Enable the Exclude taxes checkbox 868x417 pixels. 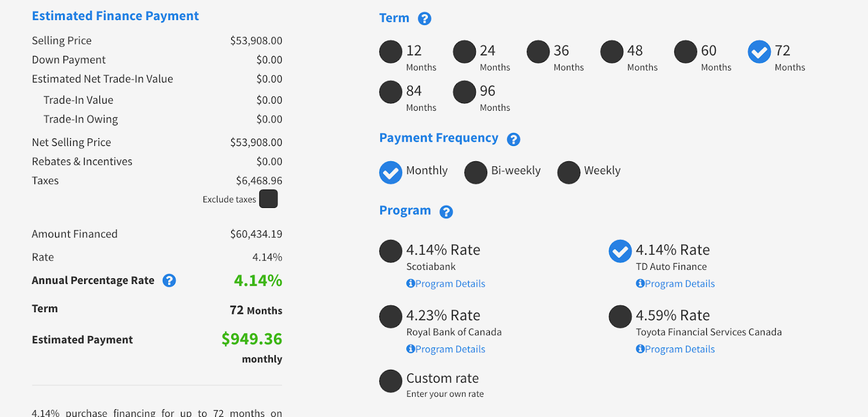coord(269,199)
